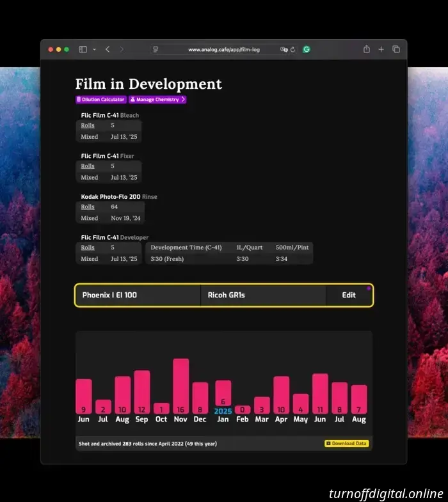Select the Mar bar with 3 rolls
The width and height of the screenshot is (448, 502).
(x=262, y=405)
